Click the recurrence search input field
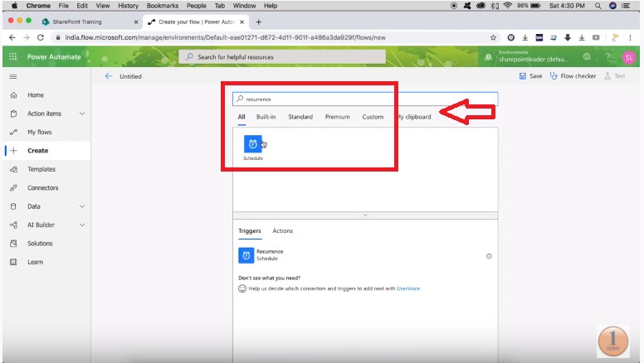 (365, 99)
